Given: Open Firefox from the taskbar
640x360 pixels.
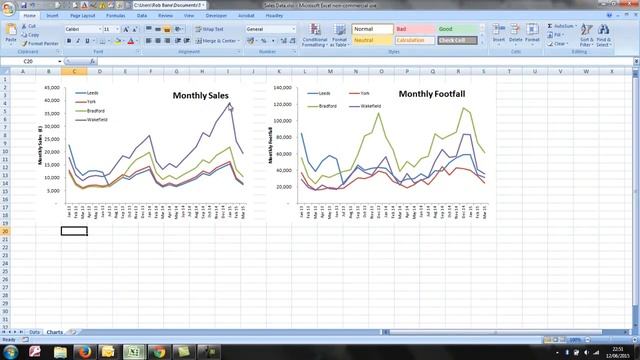Looking at the screenshot, I should (x=84, y=352).
